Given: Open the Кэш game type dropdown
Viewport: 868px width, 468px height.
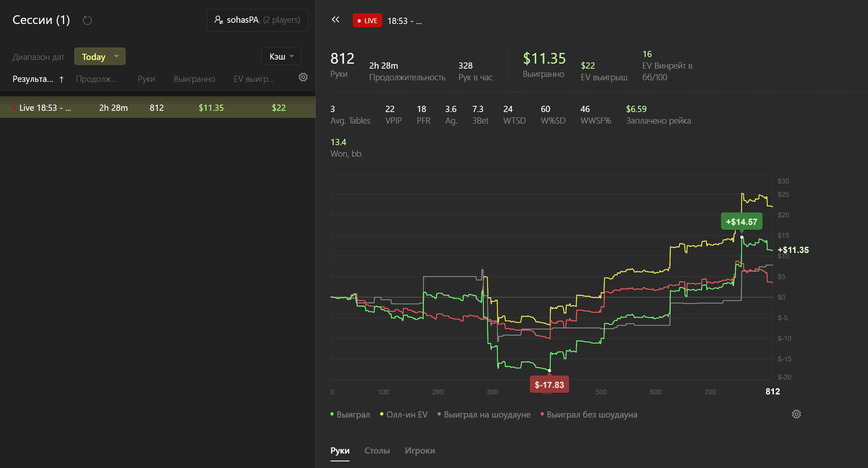Looking at the screenshot, I should (281, 57).
